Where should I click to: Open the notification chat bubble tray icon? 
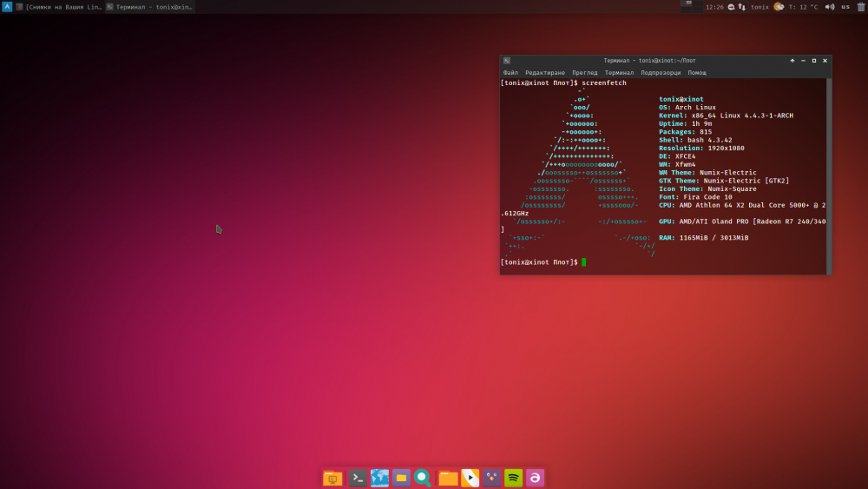(x=731, y=7)
